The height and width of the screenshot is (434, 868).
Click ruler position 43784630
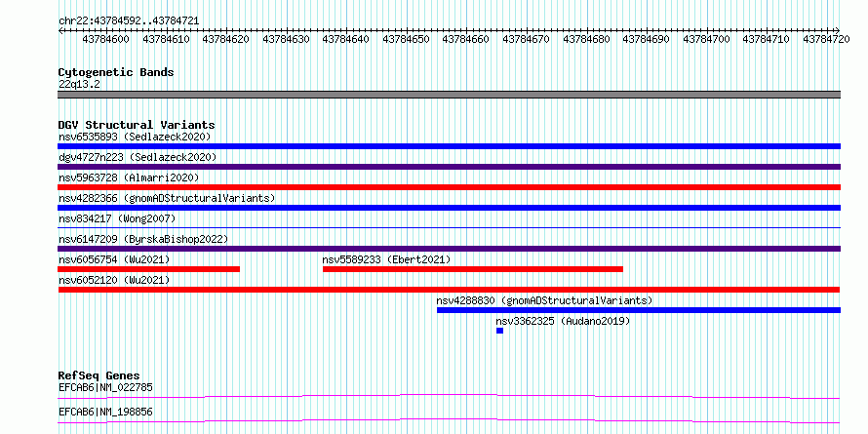286,40
